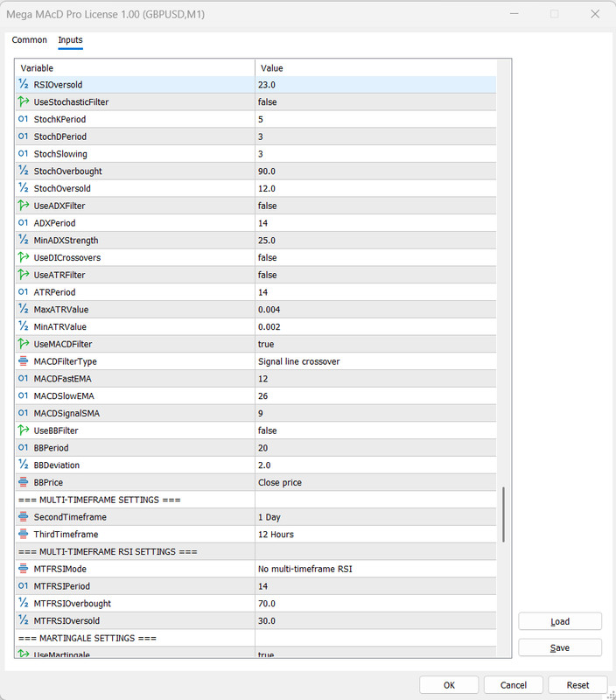Click the OK button
Screen dimensions: 616x700
coord(449,685)
